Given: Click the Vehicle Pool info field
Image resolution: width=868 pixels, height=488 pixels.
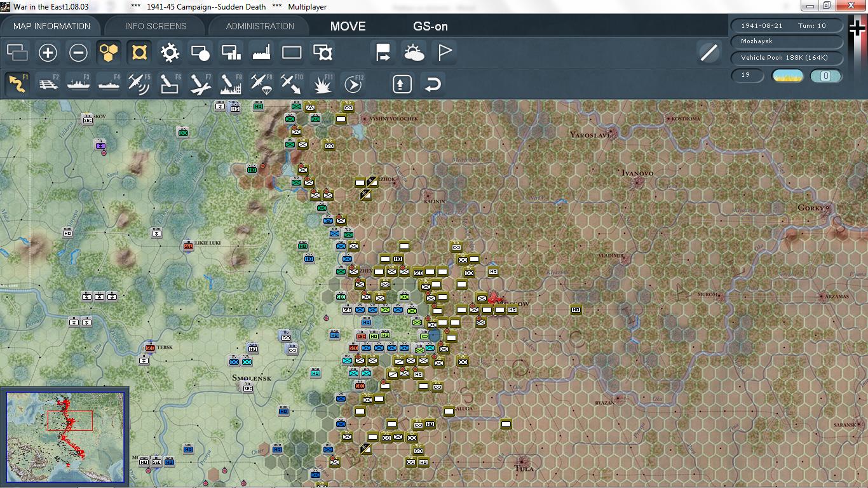Looking at the screenshot, I should pyautogui.click(x=787, y=58).
